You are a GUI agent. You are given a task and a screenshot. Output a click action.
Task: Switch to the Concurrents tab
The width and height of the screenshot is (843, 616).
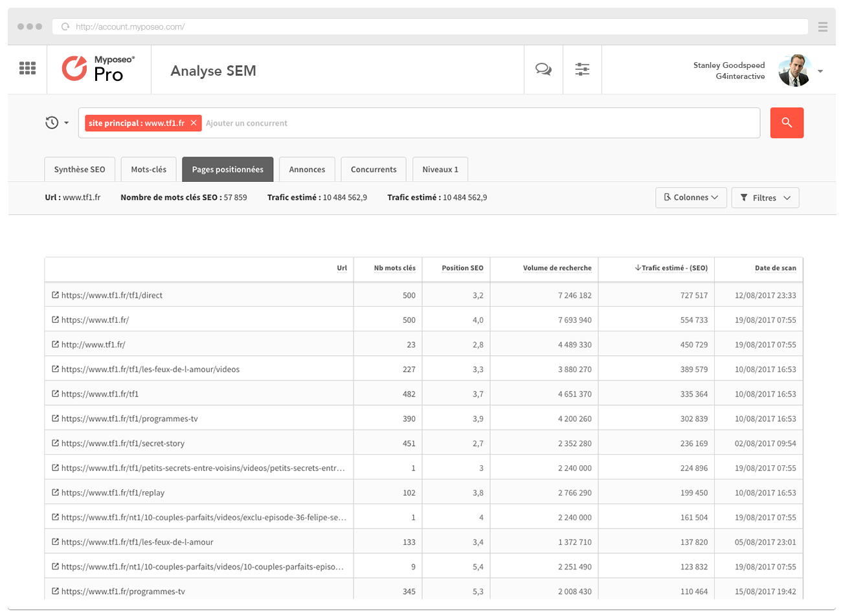pyautogui.click(x=374, y=170)
